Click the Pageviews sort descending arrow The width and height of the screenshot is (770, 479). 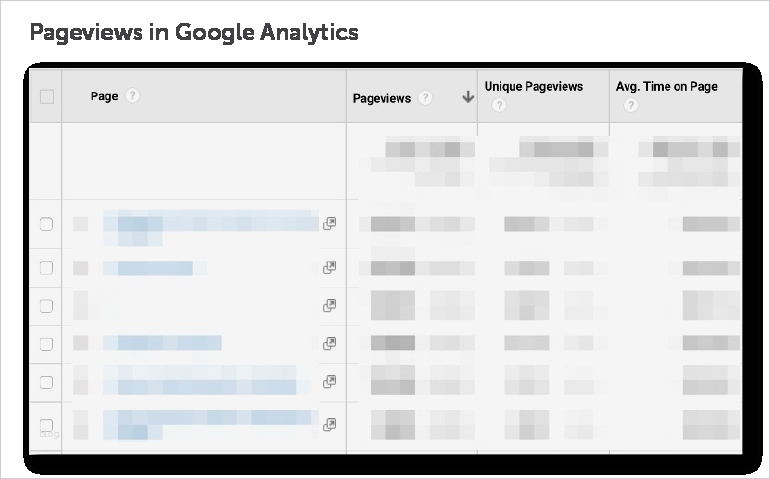pyautogui.click(x=467, y=98)
